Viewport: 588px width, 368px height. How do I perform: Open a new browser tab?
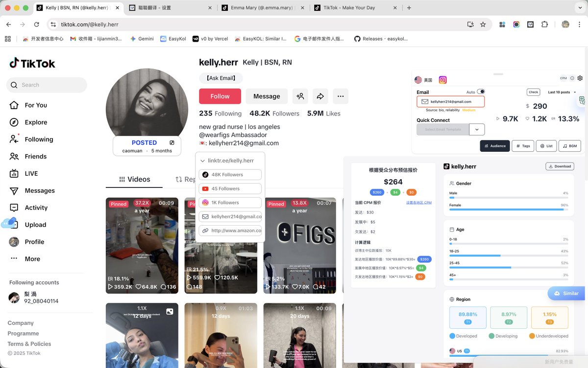pos(409,8)
